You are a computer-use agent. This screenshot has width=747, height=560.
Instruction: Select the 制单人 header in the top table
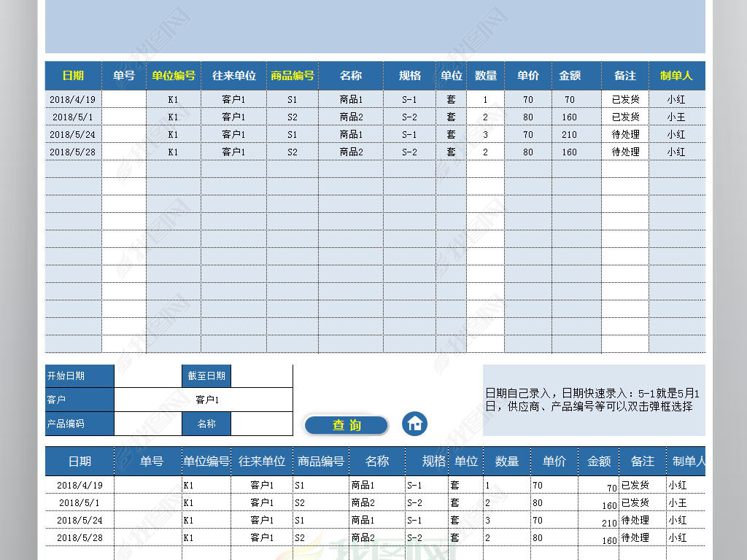pos(676,76)
